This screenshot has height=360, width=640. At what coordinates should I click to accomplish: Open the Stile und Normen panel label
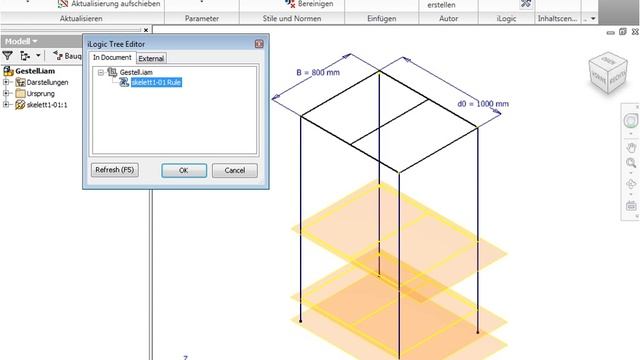tap(291, 18)
